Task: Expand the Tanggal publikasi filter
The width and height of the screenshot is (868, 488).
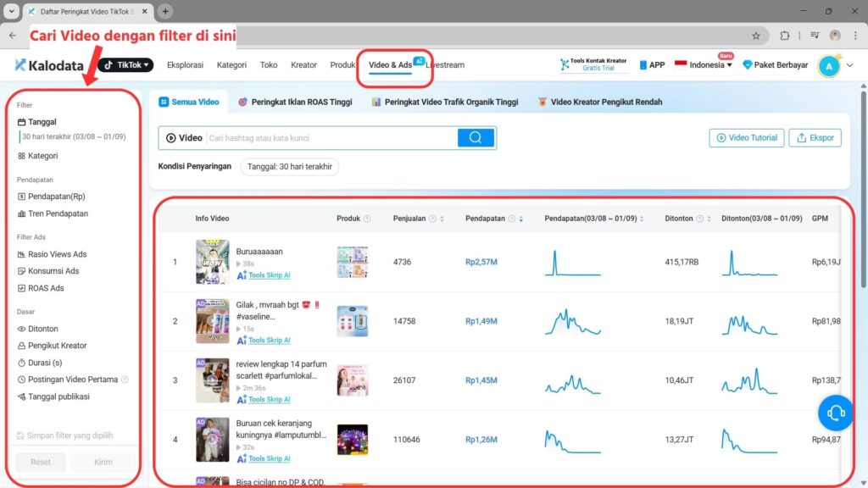Action: click(53, 396)
